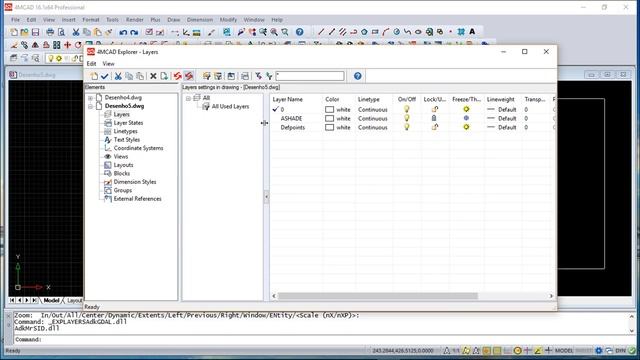Collapse the Desenho5.dwg tree node

[x=90, y=106]
